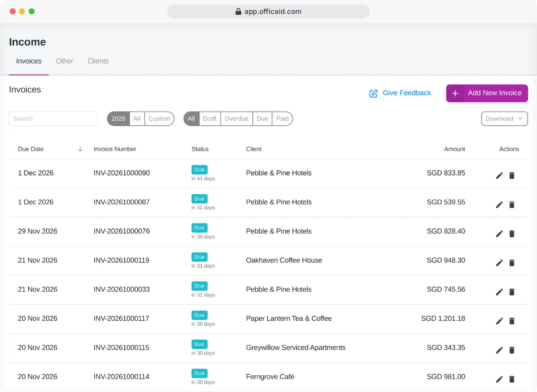
Task: Sort by the Client column header
Action: click(x=254, y=149)
